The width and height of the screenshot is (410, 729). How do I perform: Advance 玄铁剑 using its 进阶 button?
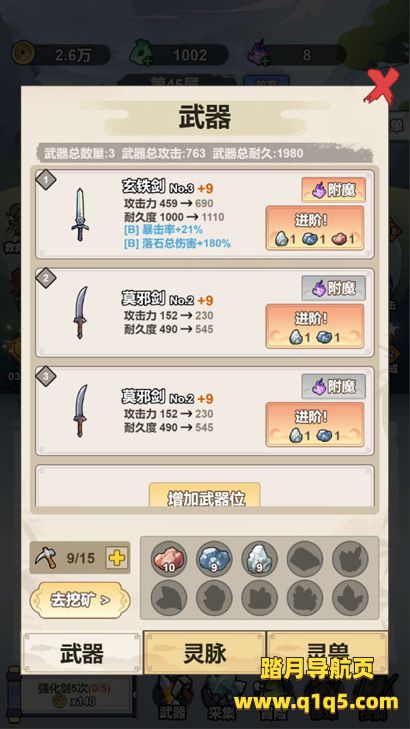tap(315, 228)
